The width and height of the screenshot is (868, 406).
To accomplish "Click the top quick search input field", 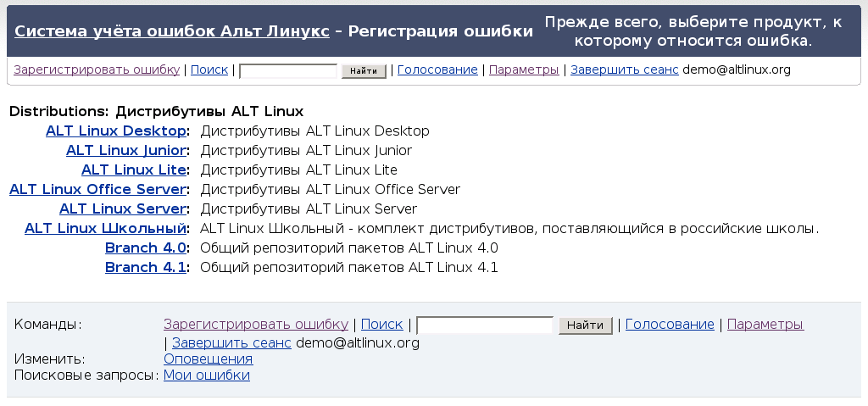I will [288, 71].
